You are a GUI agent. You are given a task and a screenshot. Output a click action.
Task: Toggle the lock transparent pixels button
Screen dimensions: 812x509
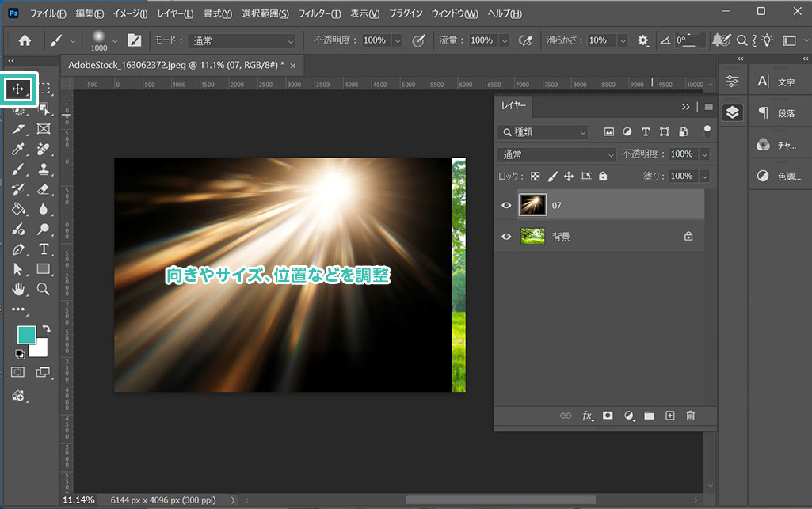point(536,177)
